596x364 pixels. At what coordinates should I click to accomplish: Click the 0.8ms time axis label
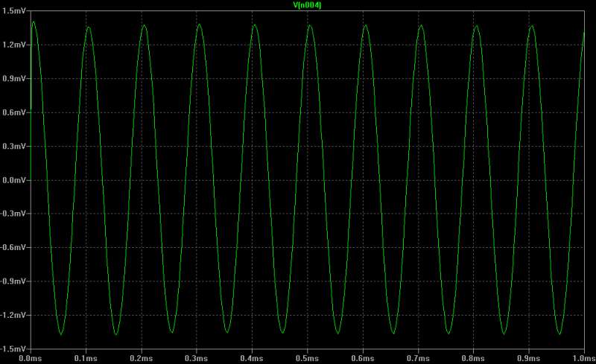[x=473, y=358]
